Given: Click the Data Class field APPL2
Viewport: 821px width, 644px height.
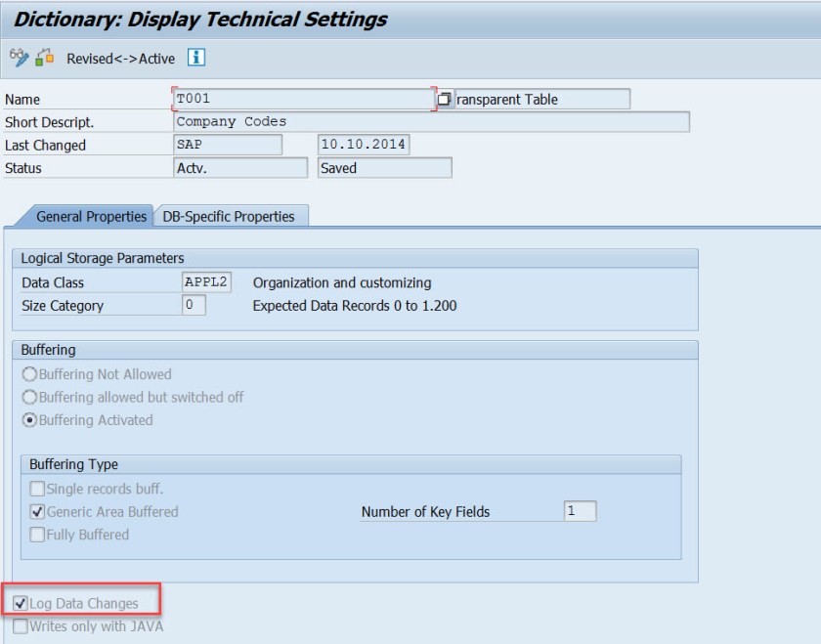Looking at the screenshot, I should 206,282.
